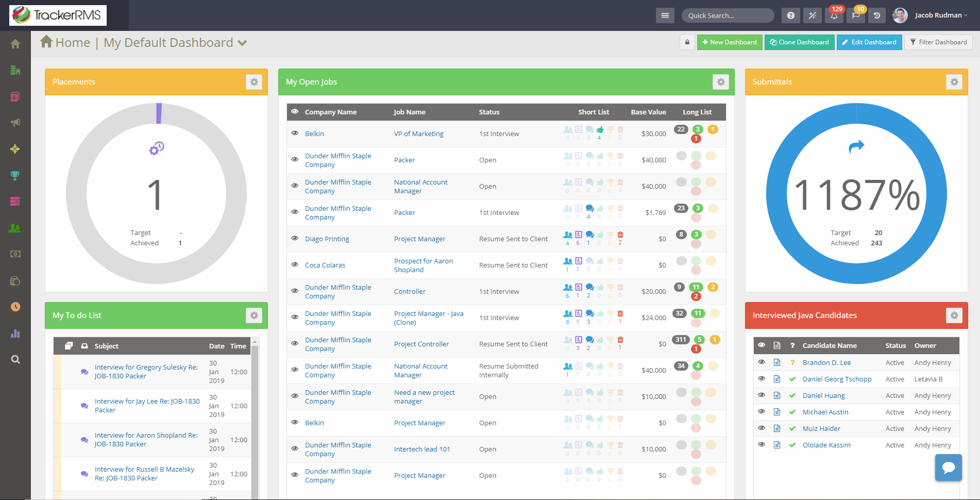Toggle eye icon for Coca Colaras row

(x=295, y=264)
